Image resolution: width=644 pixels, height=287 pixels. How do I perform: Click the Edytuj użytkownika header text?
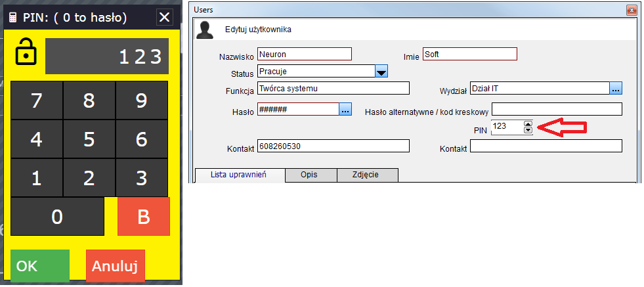point(259,30)
